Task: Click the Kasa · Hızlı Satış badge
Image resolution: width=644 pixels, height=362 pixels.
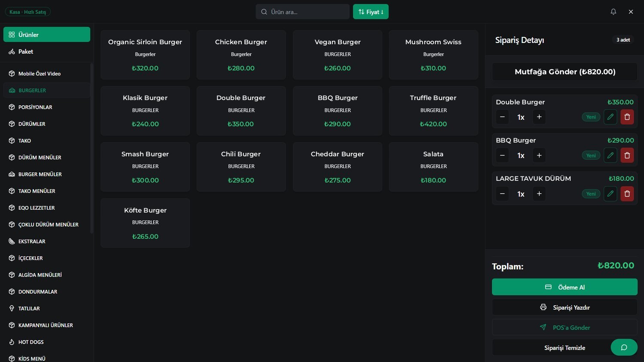Action: (28, 12)
